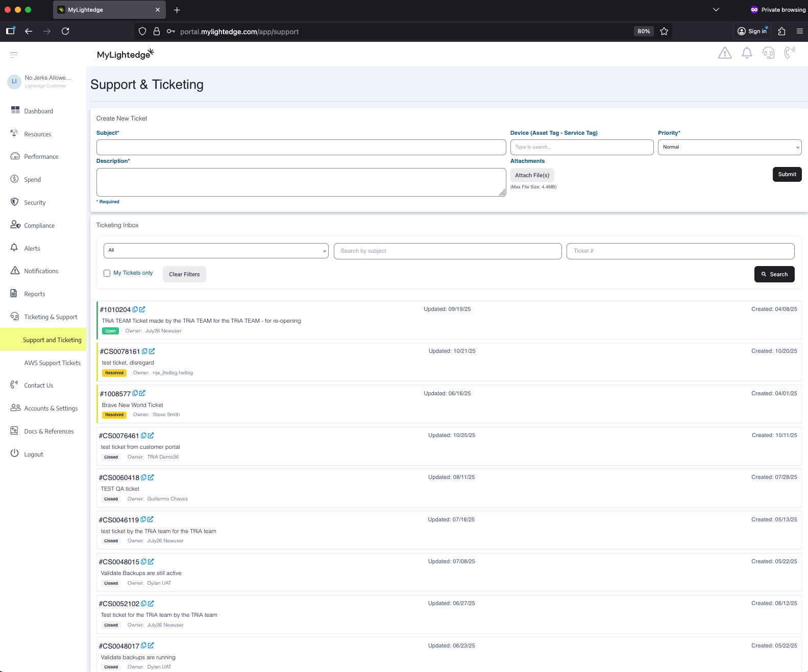The image size is (808, 672).
Task: Collapse the sidebar with the hamburger icon
Action: pos(14,55)
